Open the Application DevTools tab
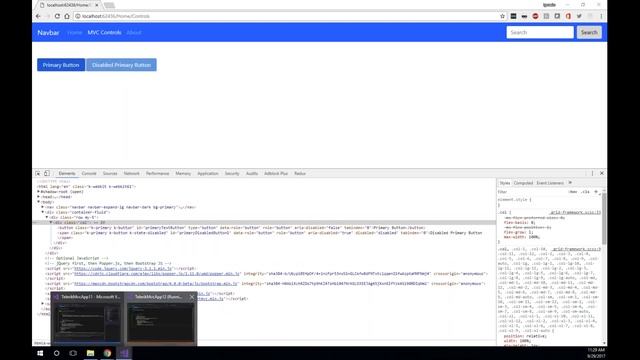The height and width of the screenshot is (360, 640). [x=208, y=173]
